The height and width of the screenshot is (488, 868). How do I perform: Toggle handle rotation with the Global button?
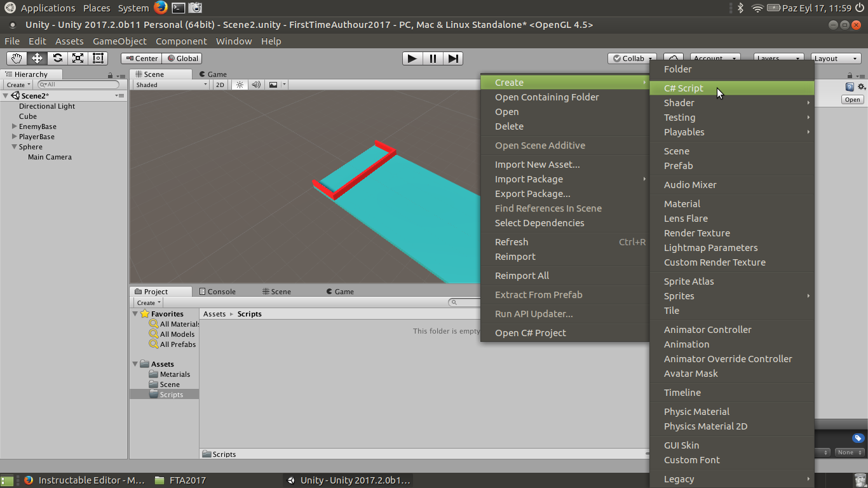tap(182, 58)
